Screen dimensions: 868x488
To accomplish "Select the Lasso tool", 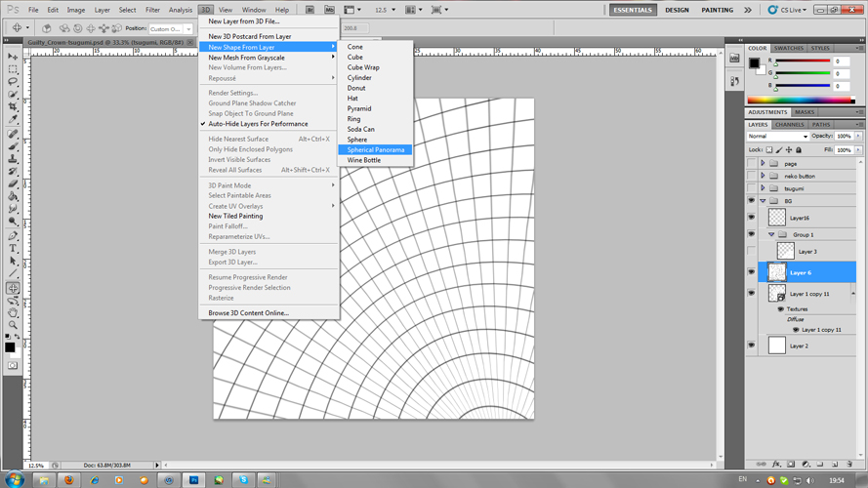I will click(x=13, y=82).
